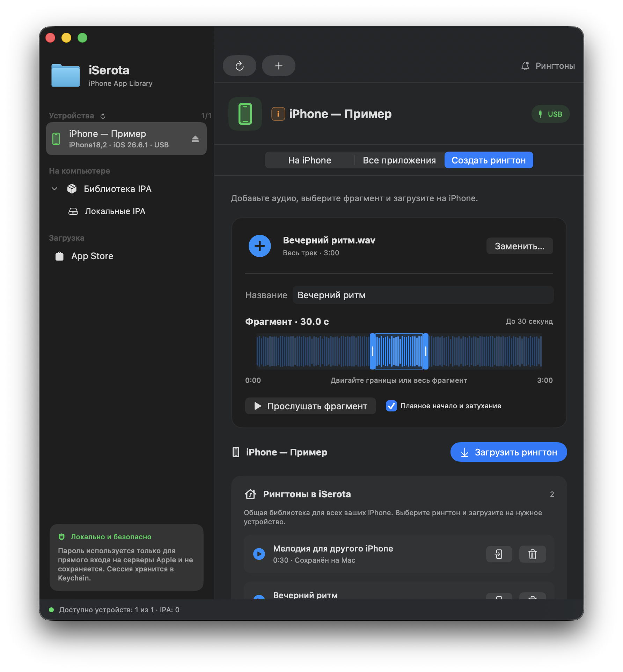The height and width of the screenshot is (672, 623).
Task: Open device info orange badge
Action: pyautogui.click(x=278, y=114)
